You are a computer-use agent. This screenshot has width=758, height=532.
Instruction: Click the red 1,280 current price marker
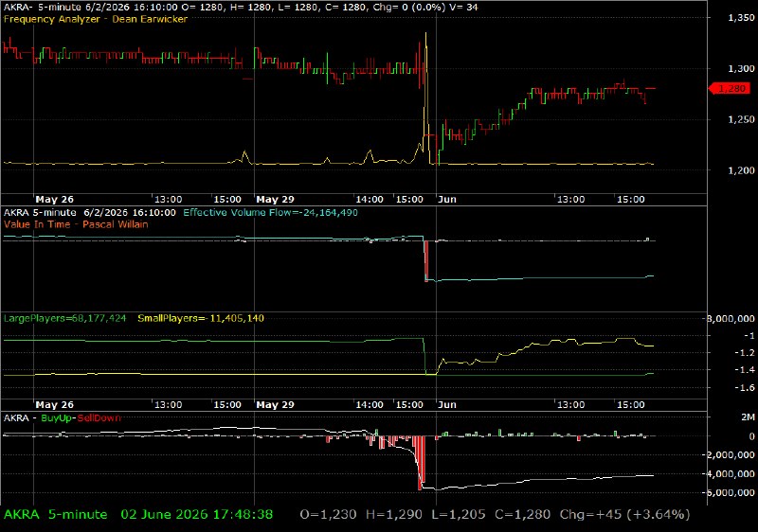click(730, 88)
